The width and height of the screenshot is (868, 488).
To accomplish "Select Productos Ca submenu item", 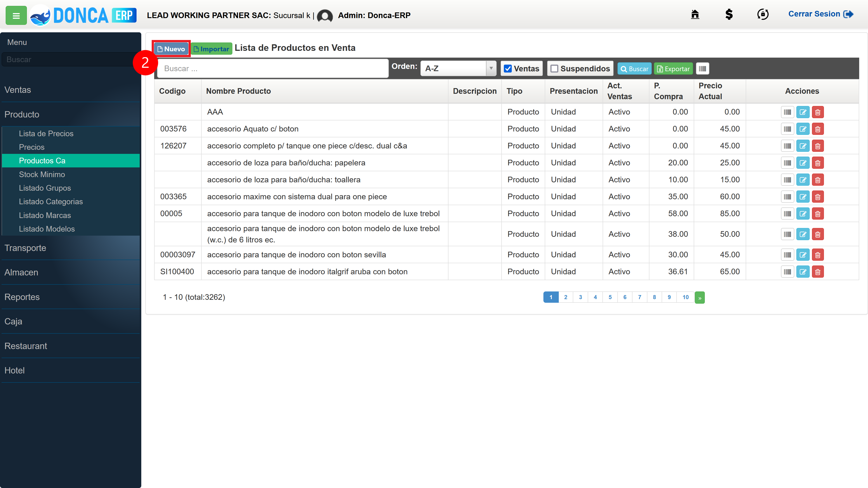I will (x=71, y=161).
